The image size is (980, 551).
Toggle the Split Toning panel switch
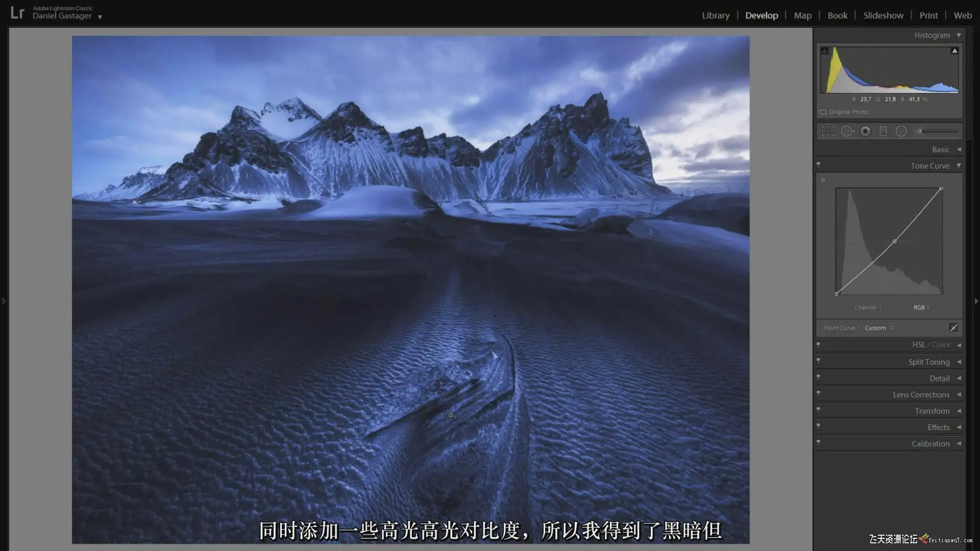pos(819,361)
